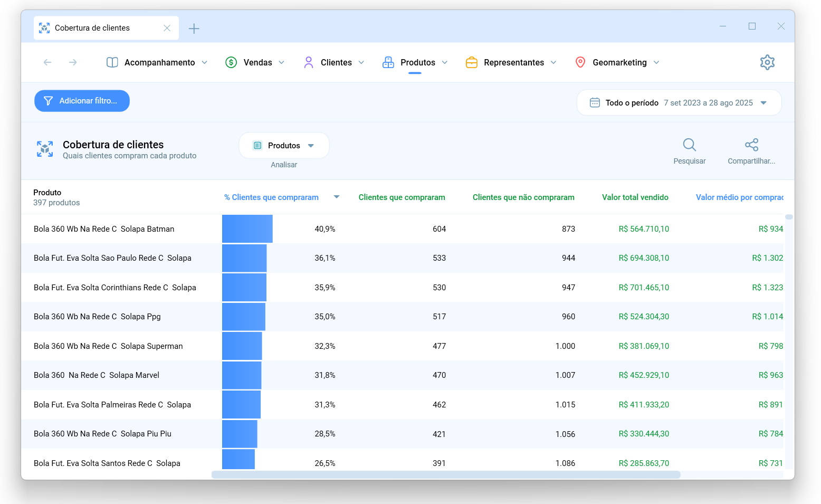Go forward with the right arrow icon
This screenshot has height=504, width=821.
[73, 62]
